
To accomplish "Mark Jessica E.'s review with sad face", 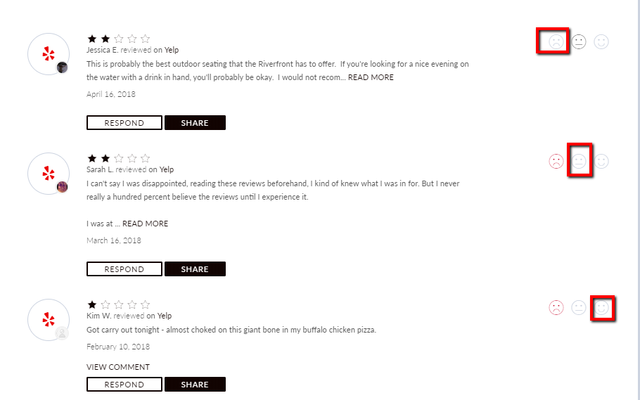I will (556, 42).
